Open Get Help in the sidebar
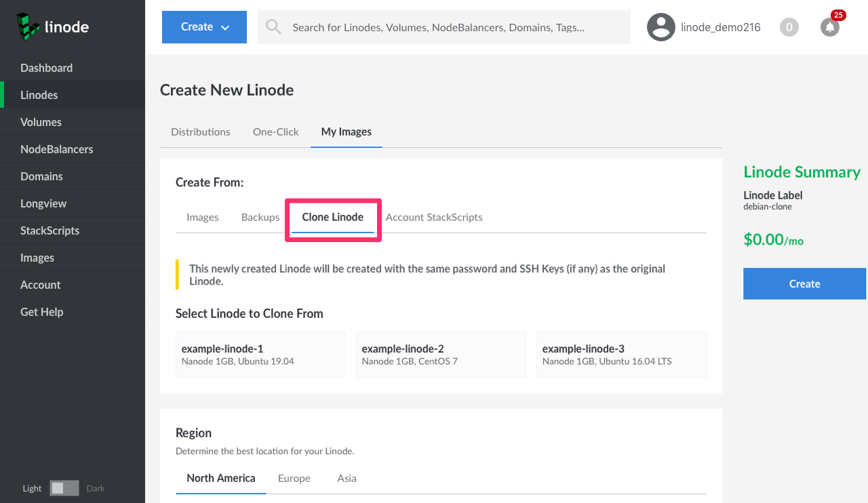 point(41,312)
